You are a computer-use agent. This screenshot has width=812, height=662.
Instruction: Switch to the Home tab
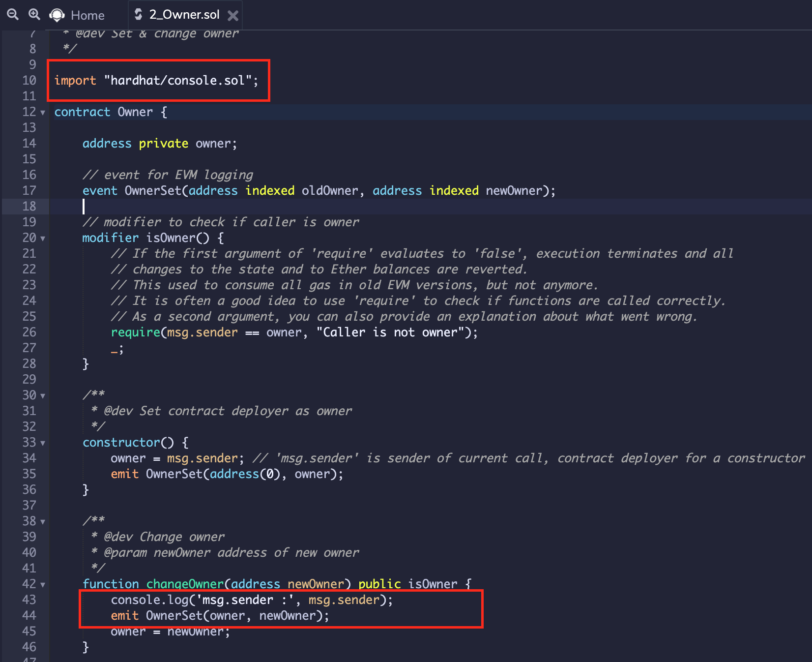click(x=87, y=15)
